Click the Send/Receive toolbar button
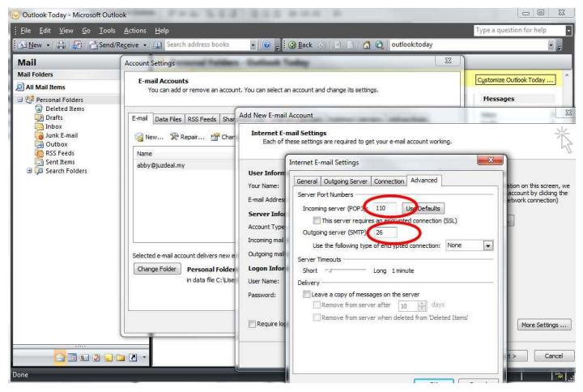Viewport: 583px width, 392px height. (x=114, y=45)
